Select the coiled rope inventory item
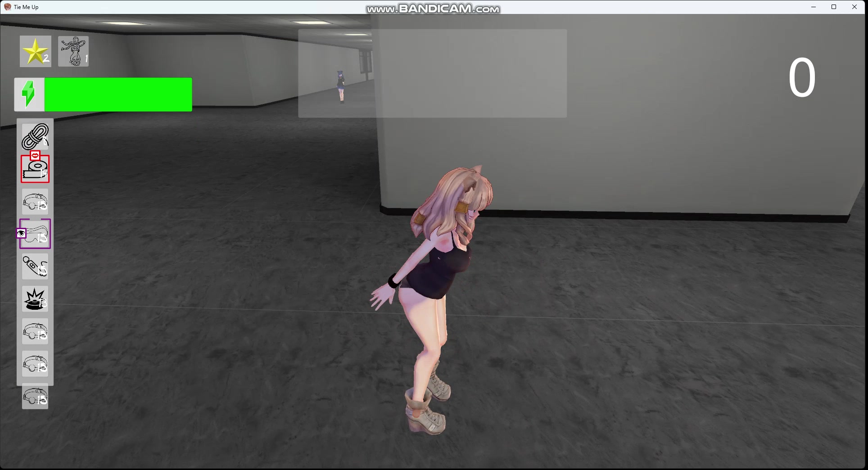868x470 pixels. (35, 136)
